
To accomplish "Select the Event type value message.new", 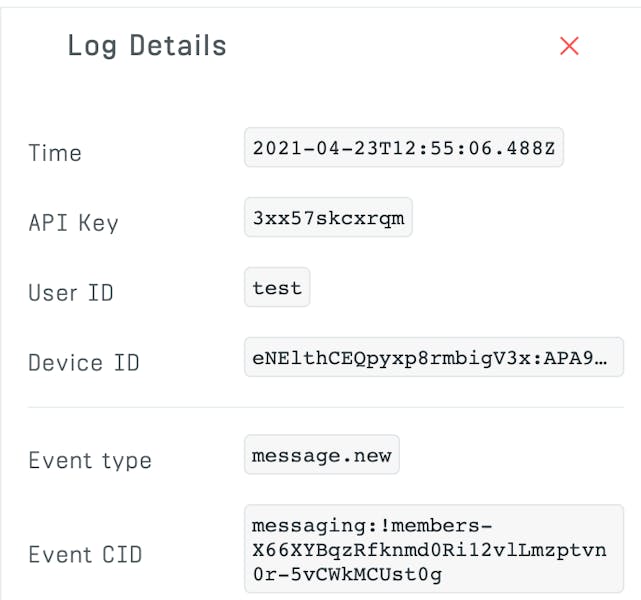I will (x=321, y=456).
